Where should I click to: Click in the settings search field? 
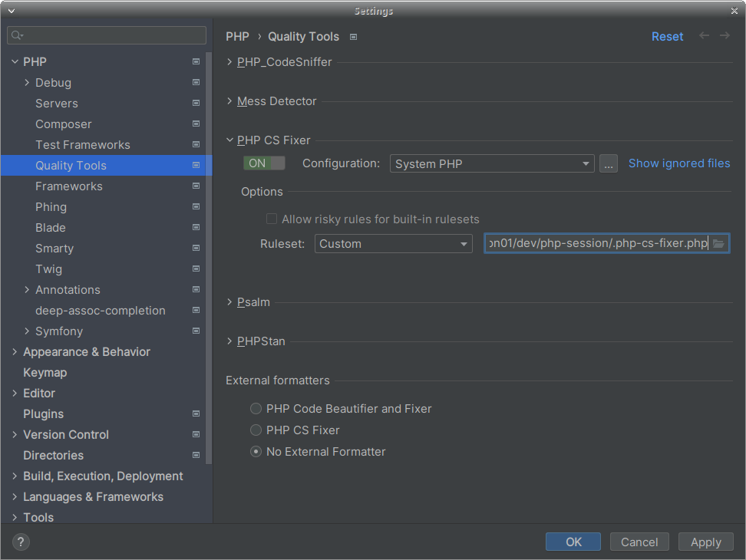tap(107, 35)
